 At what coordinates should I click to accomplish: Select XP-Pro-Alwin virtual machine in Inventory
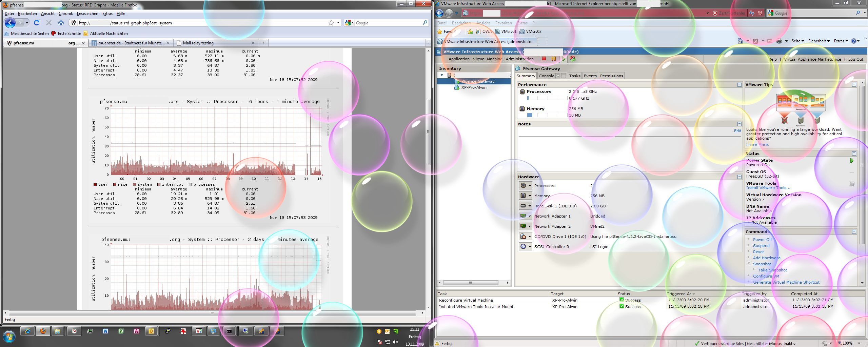(474, 87)
